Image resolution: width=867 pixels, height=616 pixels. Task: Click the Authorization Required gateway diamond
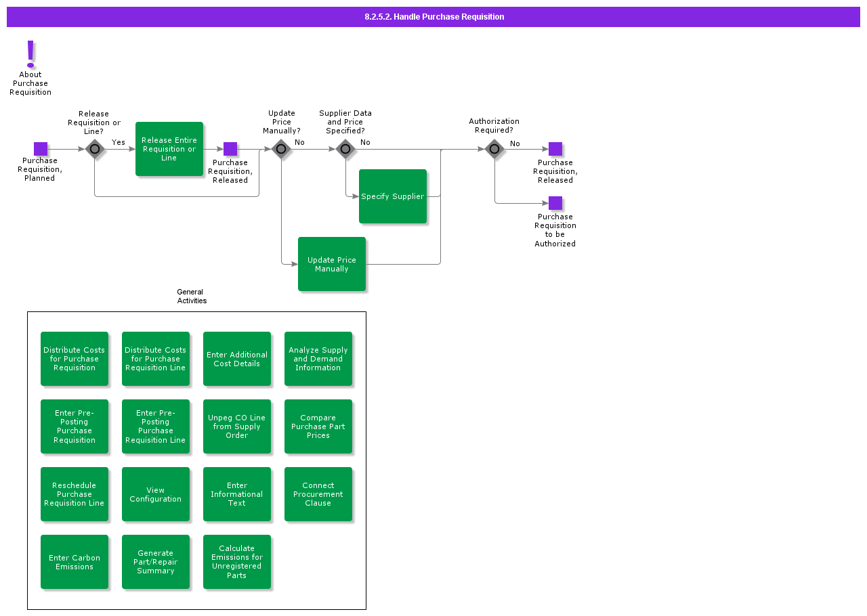pyautogui.click(x=494, y=149)
